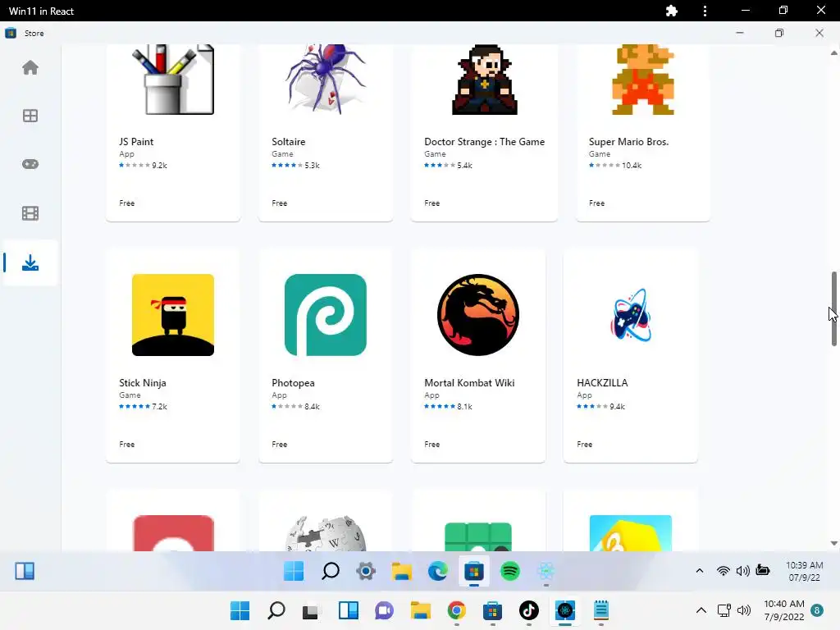Open Notepad icon in host taskbar

pos(601,610)
